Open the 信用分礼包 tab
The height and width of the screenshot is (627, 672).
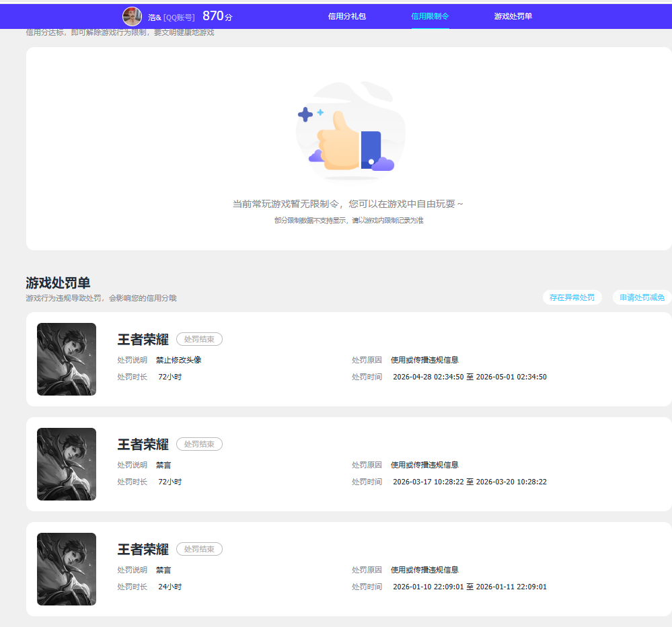pos(346,16)
